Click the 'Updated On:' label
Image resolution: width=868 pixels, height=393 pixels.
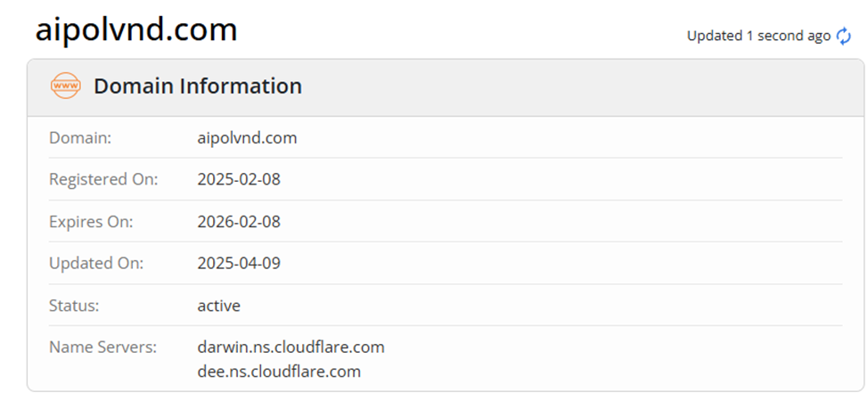(x=96, y=264)
